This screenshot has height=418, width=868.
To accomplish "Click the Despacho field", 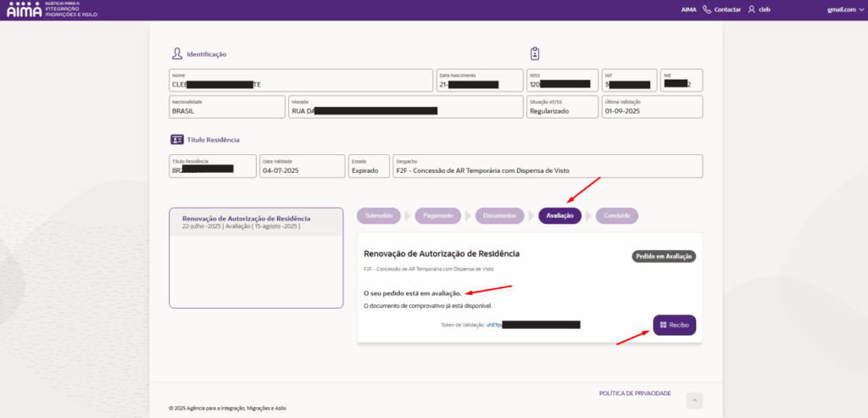I will click(x=548, y=166).
